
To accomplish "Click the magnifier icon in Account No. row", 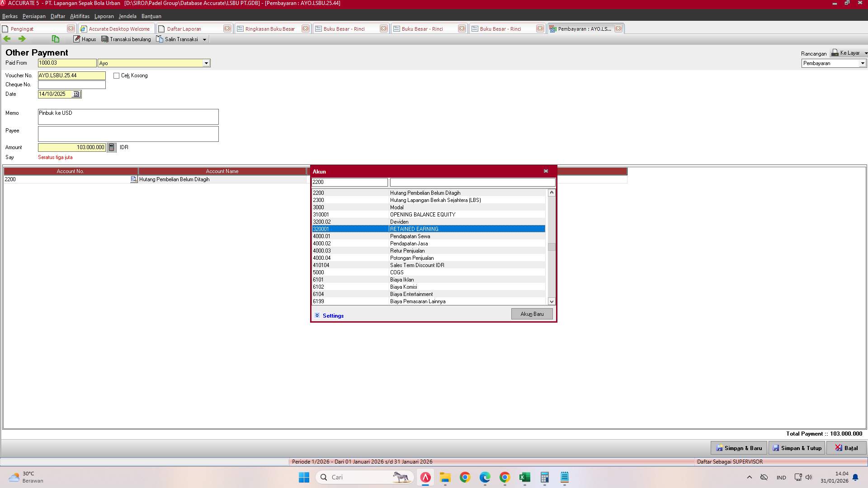I will [x=134, y=179].
